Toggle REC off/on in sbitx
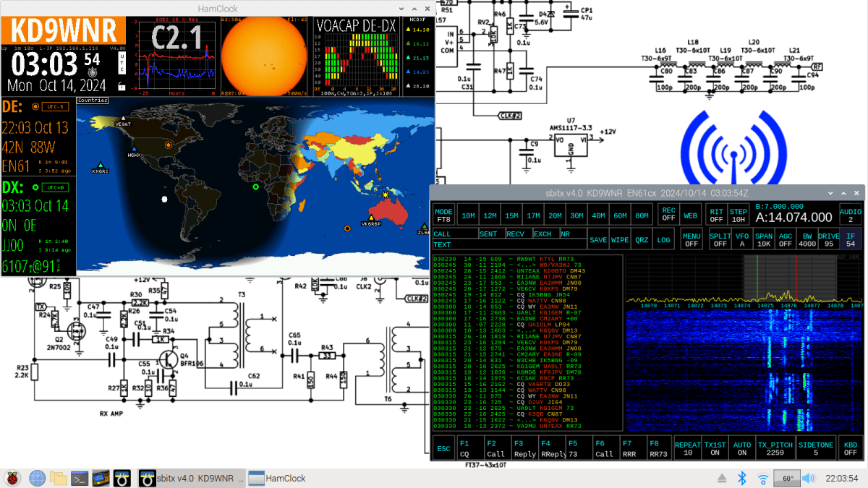The width and height of the screenshot is (868, 488). coord(668,215)
